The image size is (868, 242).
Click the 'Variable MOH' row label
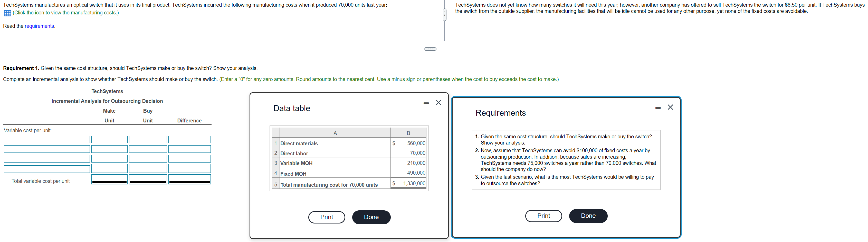[x=297, y=163]
